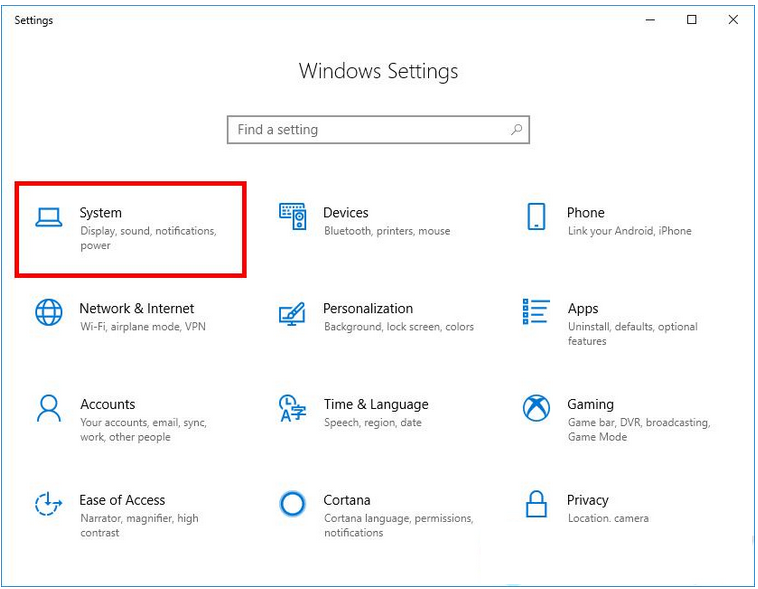This screenshot has width=758, height=589.
Task: Click the Phone icon
Action: click(536, 216)
